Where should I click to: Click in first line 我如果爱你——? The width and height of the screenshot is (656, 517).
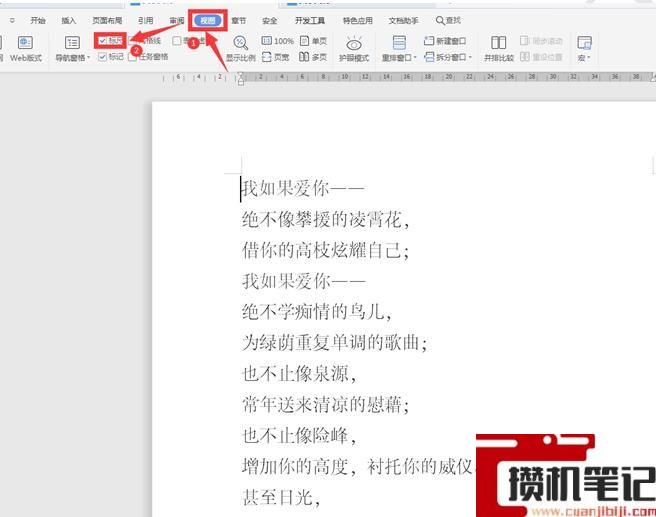[x=303, y=189]
